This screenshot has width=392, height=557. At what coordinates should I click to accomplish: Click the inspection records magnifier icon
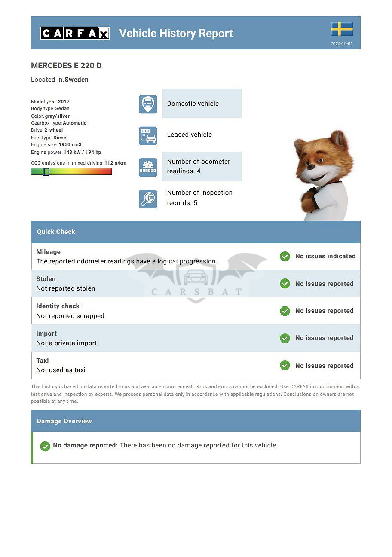pos(148,199)
